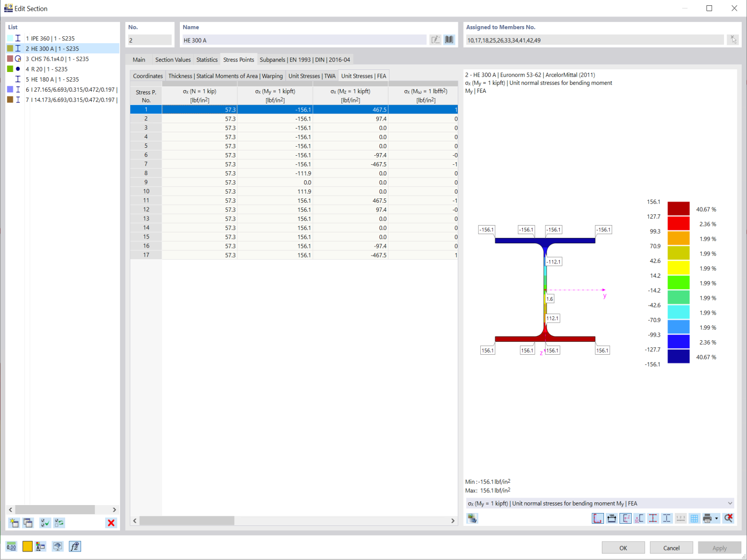
Task: Open the Section Values tab
Action: pos(173,60)
